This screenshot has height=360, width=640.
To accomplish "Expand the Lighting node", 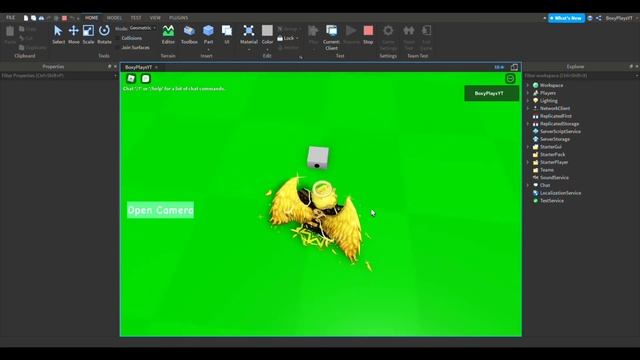I will click(x=528, y=101).
